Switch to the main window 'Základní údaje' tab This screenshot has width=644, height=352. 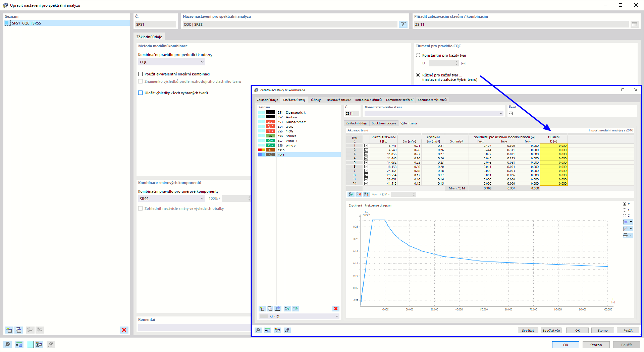(149, 37)
